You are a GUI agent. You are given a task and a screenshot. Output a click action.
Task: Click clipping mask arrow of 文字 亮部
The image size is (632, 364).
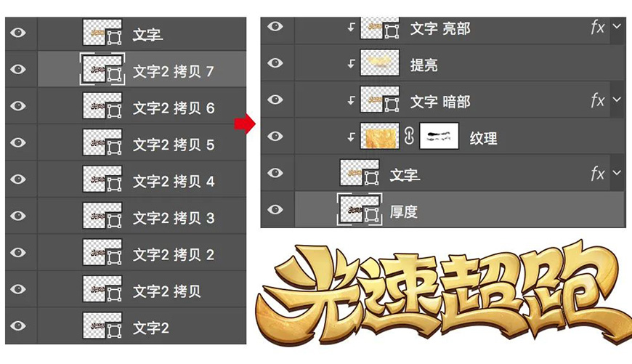(x=351, y=27)
